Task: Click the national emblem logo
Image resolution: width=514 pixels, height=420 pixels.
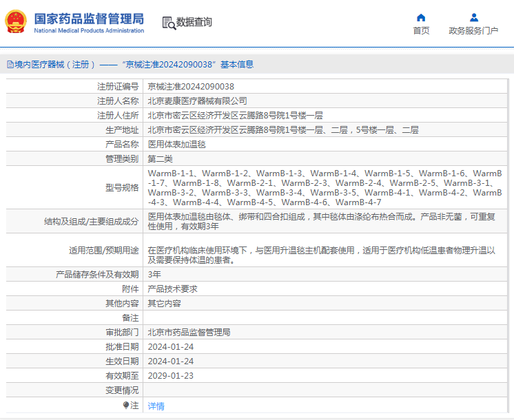Action: tap(16, 21)
